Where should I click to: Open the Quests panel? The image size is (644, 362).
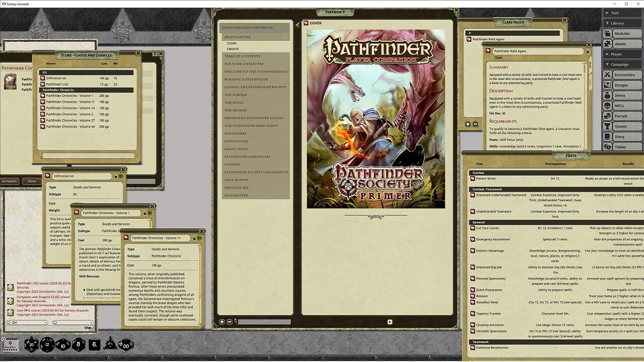pyautogui.click(x=622, y=126)
